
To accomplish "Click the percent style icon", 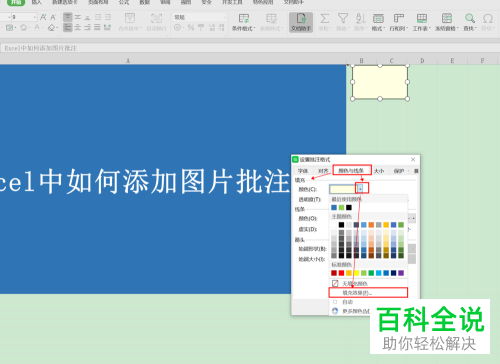I will [191, 27].
